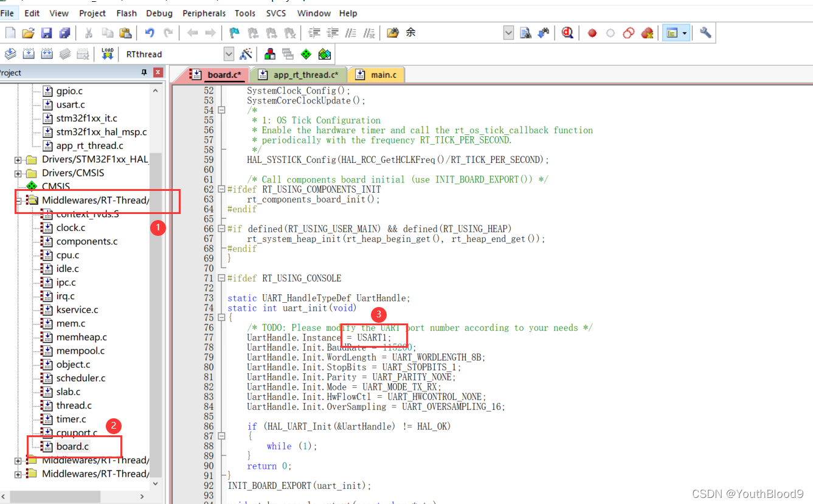Collapse the #ifdef RT_USING_CONSOLE fold at line 71
Screen dimensions: 813x504
[221, 278]
